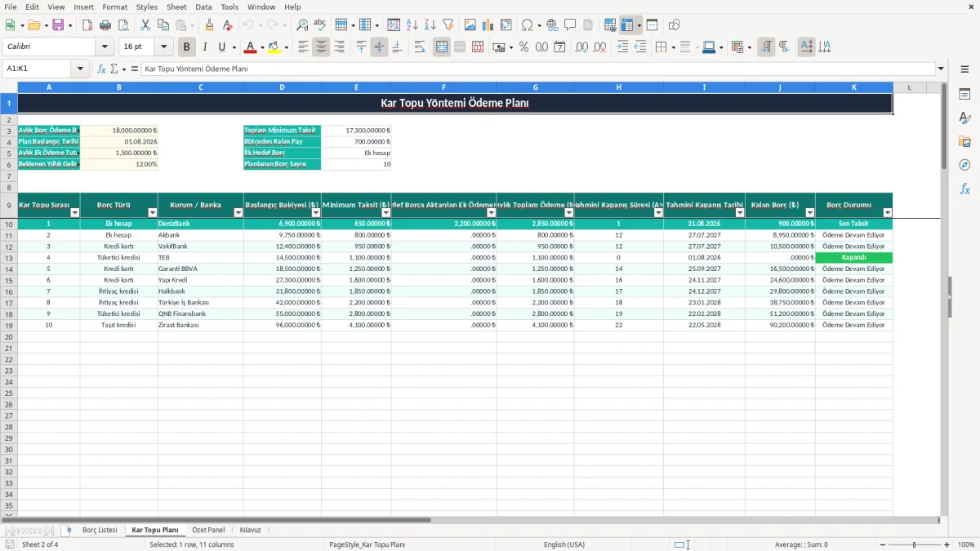Open Find & Replace icon
This screenshot has height=551, width=980.
302,25
